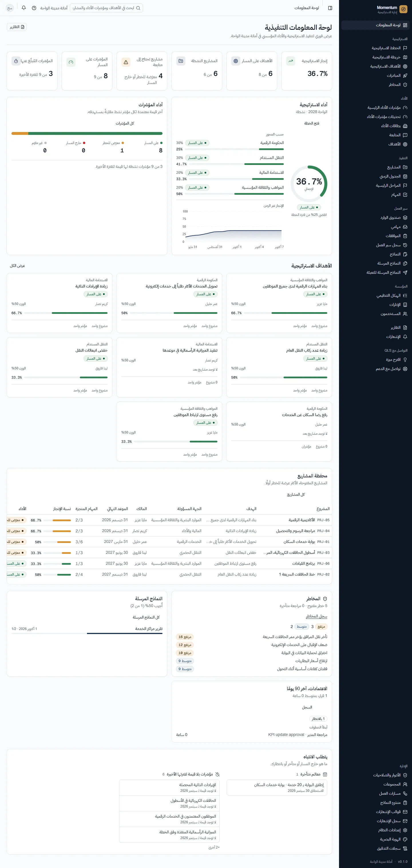
Task: Click the 'تقرير مراكز الخدمة' progress bar
Action: (x=87, y=633)
